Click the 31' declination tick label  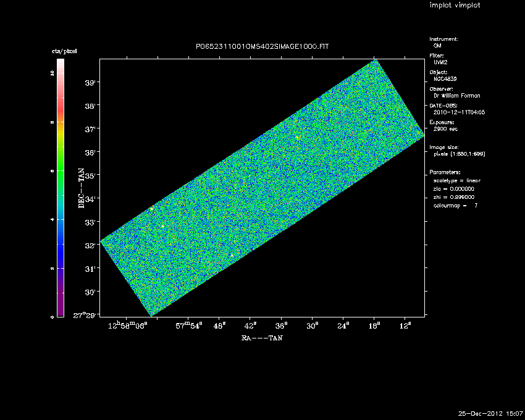pos(90,269)
